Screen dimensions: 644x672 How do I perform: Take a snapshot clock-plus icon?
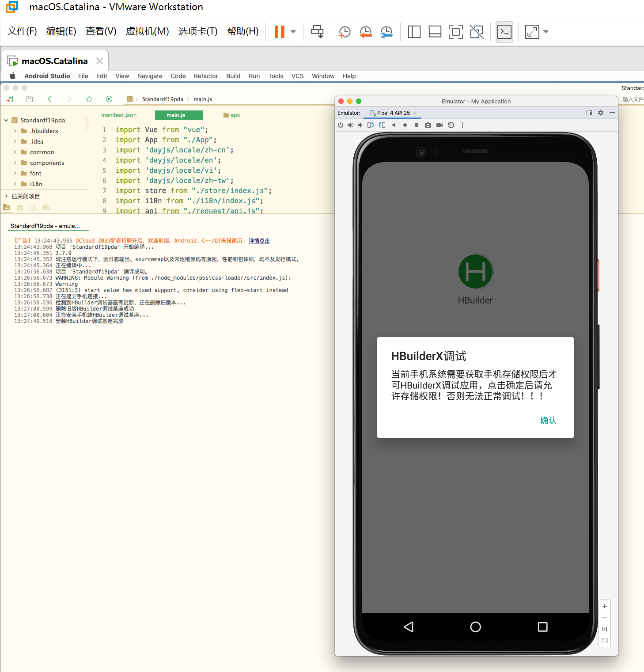pos(345,31)
